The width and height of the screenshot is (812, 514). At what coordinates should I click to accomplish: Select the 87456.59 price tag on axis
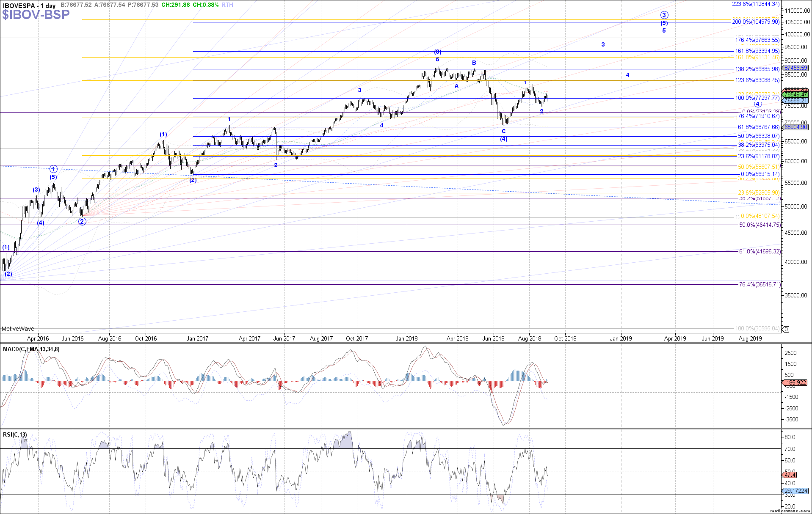coord(795,68)
